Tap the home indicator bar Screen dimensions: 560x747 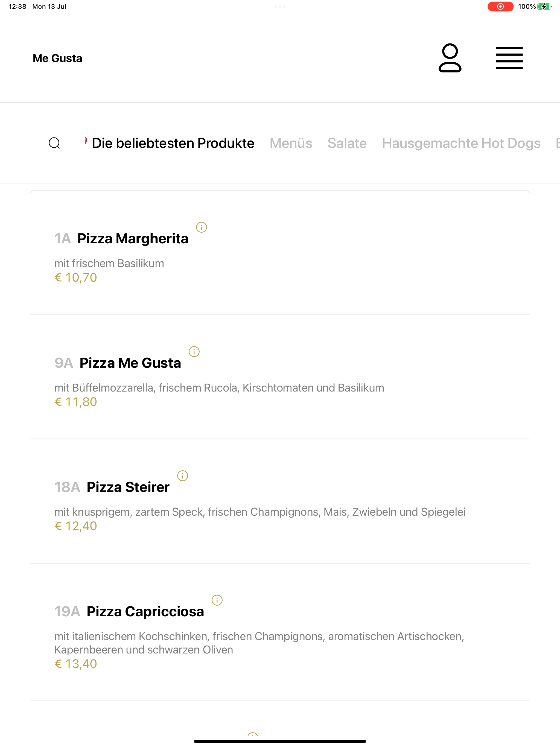pyautogui.click(x=280, y=741)
